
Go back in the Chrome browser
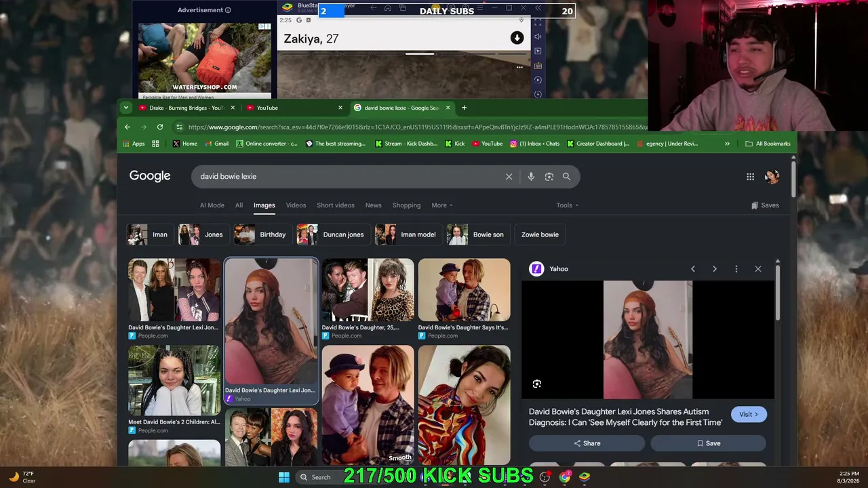click(x=127, y=127)
